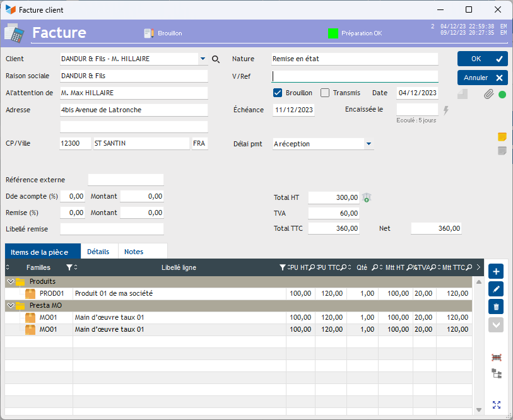Collapse the Presta MO family group
This screenshot has width=513, height=420.
pyautogui.click(x=10, y=306)
